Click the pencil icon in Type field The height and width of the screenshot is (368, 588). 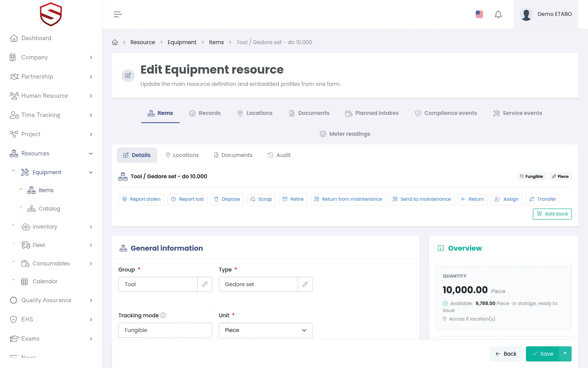pyautogui.click(x=305, y=284)
